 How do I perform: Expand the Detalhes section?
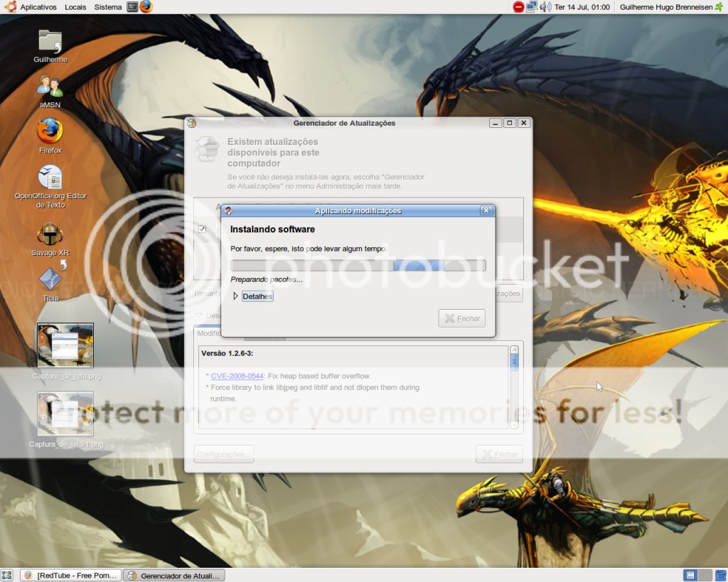tap(253, 296)
